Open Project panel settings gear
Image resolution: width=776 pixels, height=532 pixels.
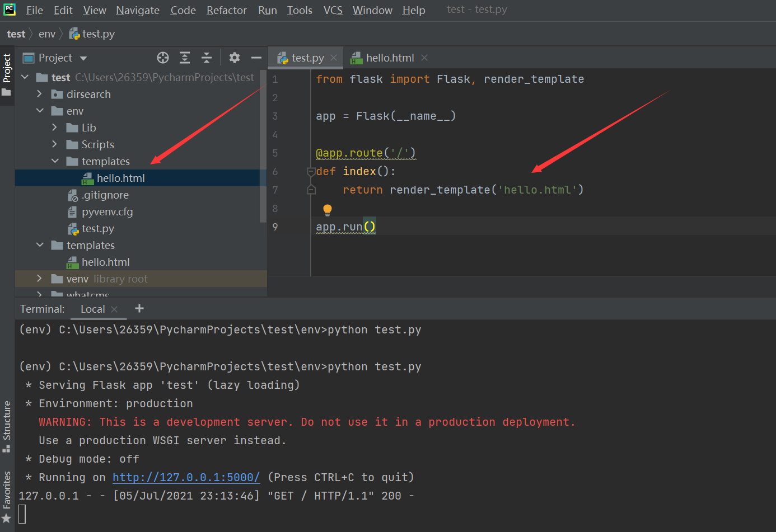pyautogui.click(x=235, y=58)
